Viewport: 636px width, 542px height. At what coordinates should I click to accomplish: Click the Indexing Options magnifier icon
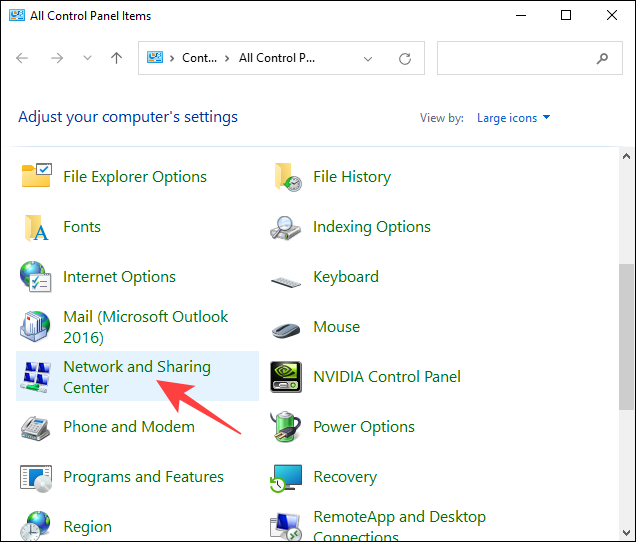click(x=287, y=227)
